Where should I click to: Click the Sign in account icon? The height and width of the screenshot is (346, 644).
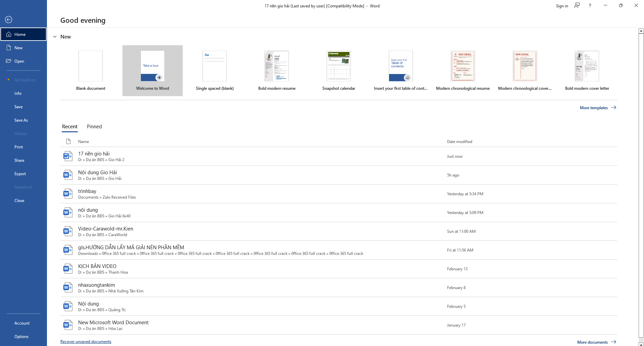pos(561,6)
